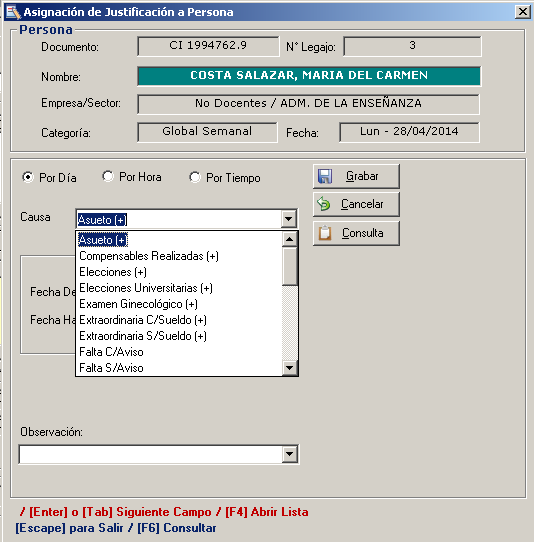Click the list scroll down arrow
The height and width of the screenshot is (542, 534).
pos(290,368)
